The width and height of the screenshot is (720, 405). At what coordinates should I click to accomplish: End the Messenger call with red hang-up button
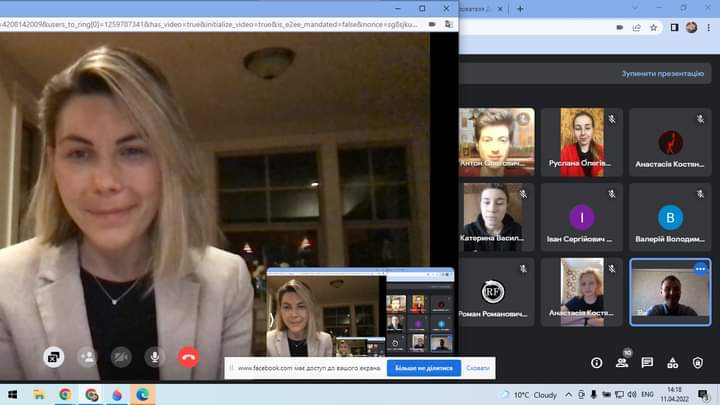point(187,356)
